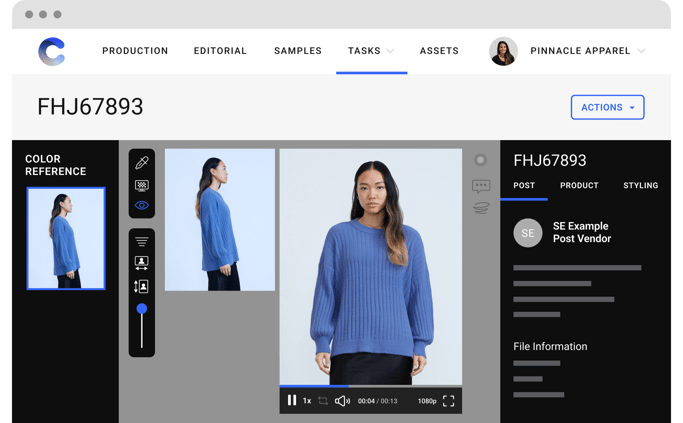Click the blue video progress bar

pos(314,386)
